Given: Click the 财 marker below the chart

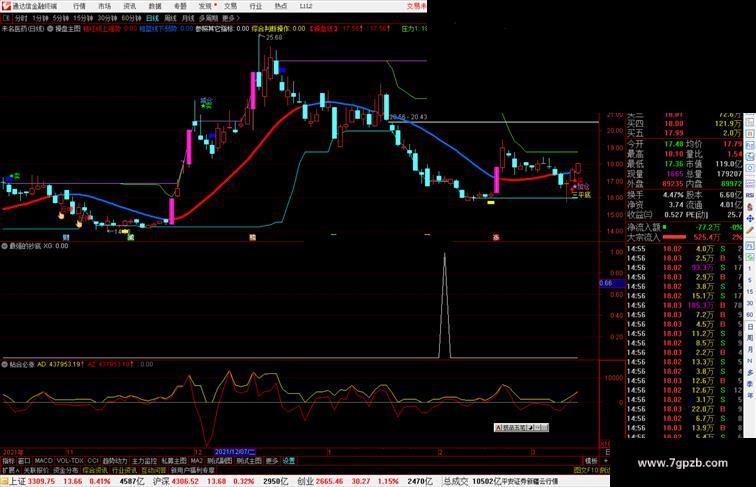Looking at the screenshot, I should click(x=66, y=237).
